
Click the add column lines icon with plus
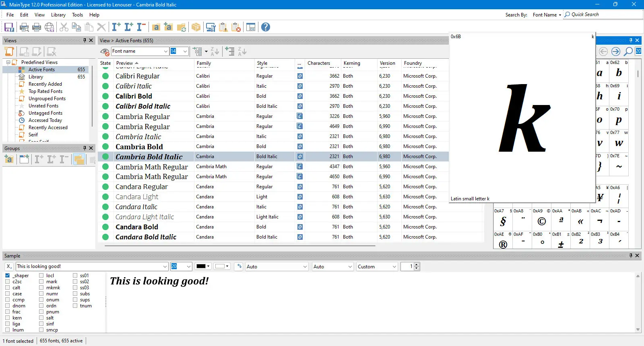[x=230, y=51]
